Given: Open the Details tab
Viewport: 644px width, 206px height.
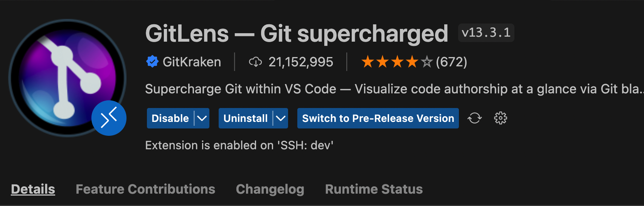Looking at the screenshot, I should coord(33,189).
